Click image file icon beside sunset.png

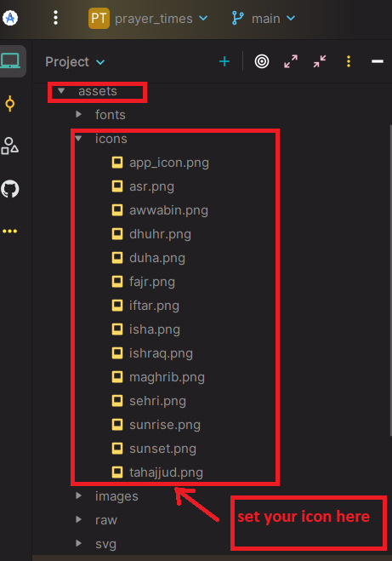point(117,449)
